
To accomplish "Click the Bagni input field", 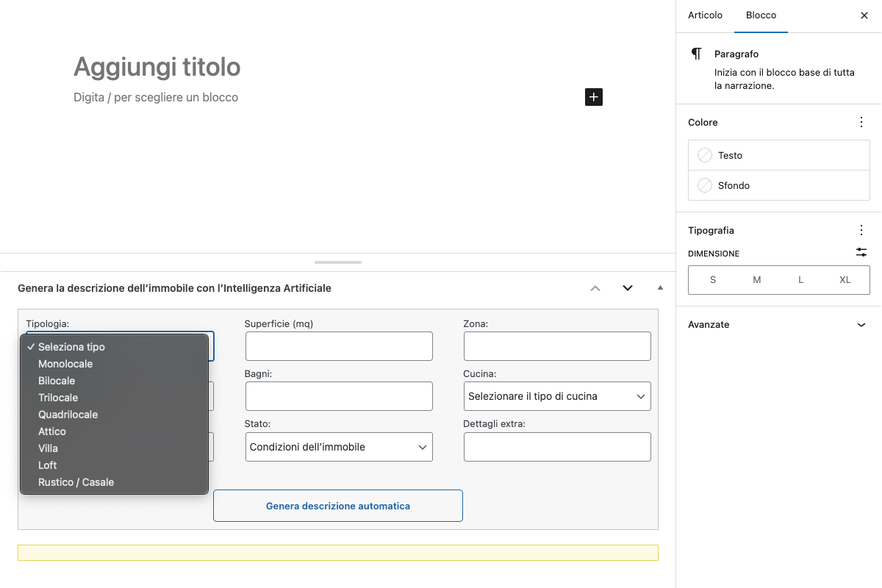I will click(x=339, y=396).
